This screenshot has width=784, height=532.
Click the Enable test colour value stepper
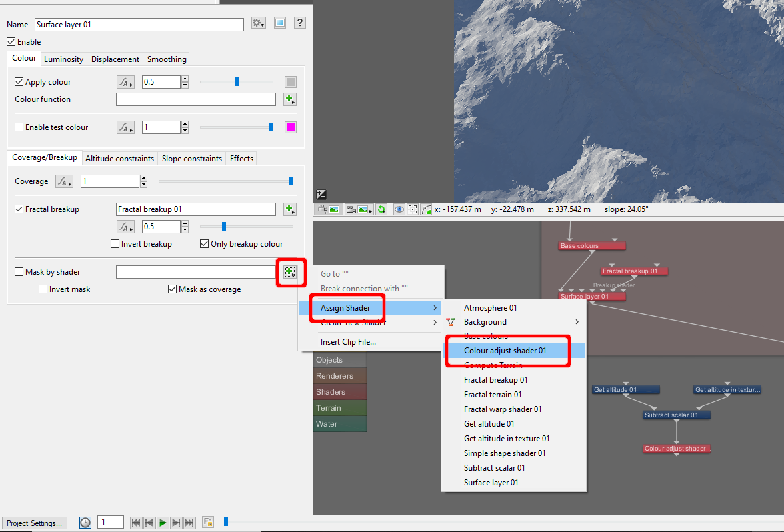[185, 127]
